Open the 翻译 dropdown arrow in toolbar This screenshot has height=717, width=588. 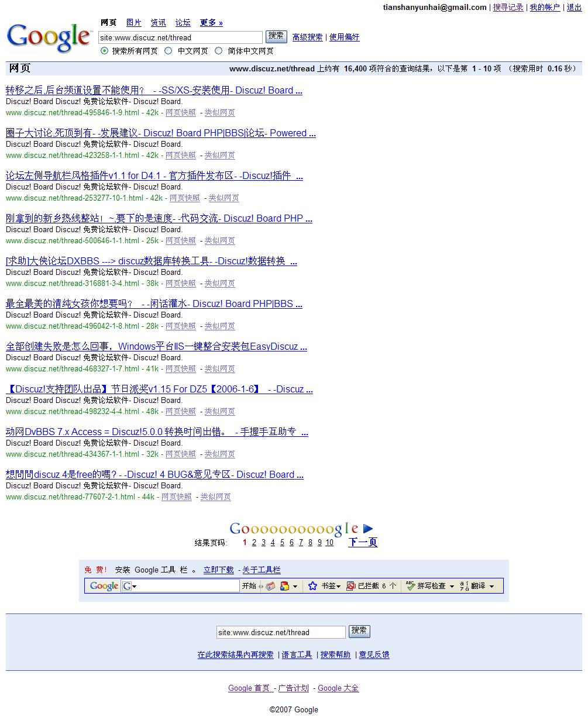point(491,587)
